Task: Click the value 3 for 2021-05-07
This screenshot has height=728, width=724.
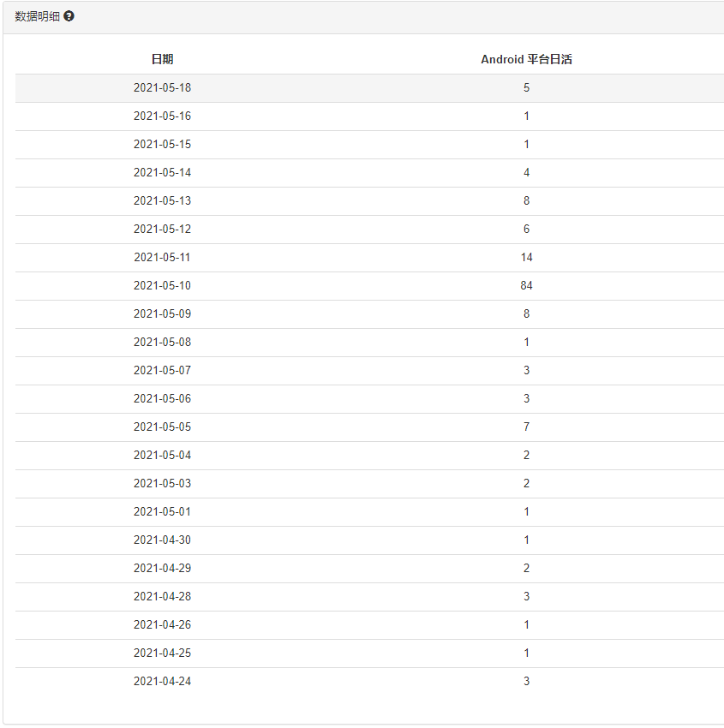Action: tap(526, 371)
